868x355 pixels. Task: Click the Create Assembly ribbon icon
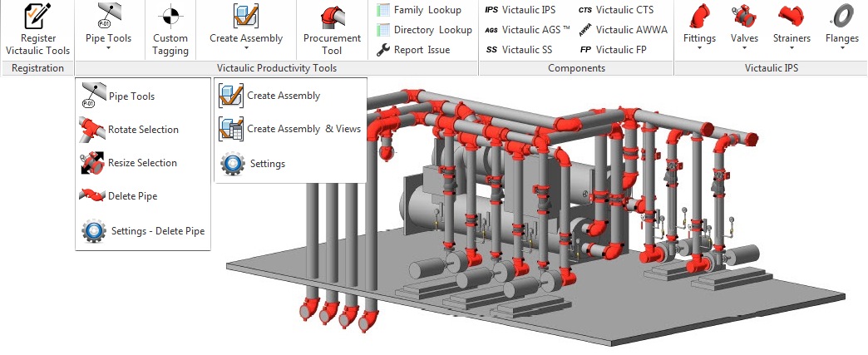(x=246, y=16)
